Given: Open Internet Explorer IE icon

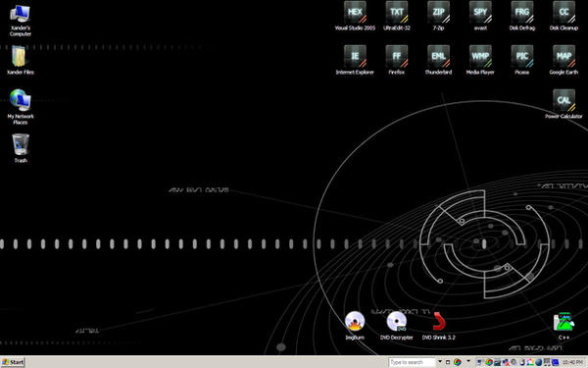Looking at the screenshot, I should click(355, 60).
